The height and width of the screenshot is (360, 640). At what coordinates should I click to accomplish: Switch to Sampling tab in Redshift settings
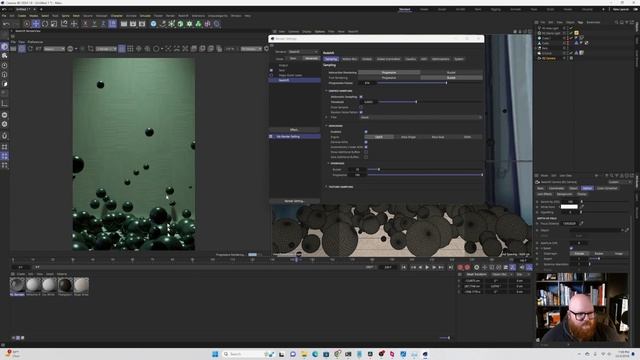[x=331, y=59]
